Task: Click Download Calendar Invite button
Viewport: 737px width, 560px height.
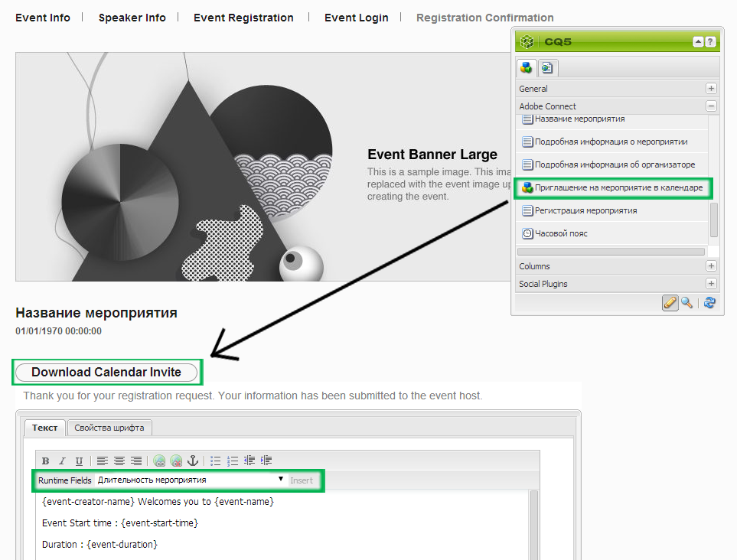Action: click(106, 372)
